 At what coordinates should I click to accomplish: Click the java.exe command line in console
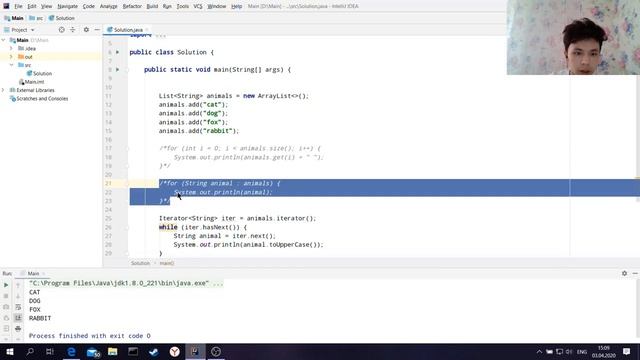126,283
